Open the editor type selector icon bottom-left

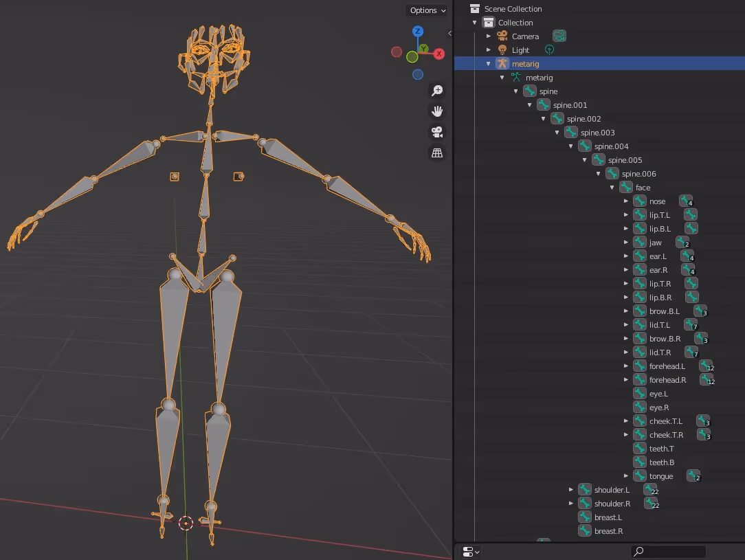tap(469, 551)
